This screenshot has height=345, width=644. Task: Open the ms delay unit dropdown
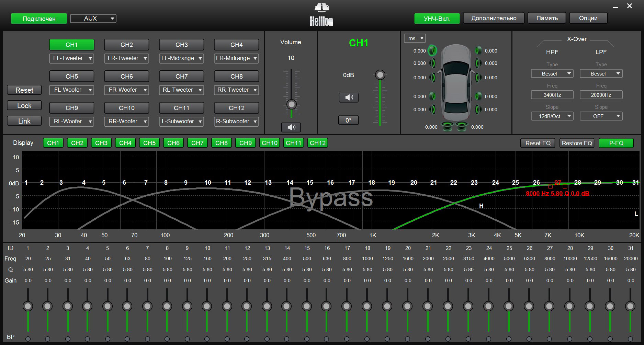click(x=415, y=38)
